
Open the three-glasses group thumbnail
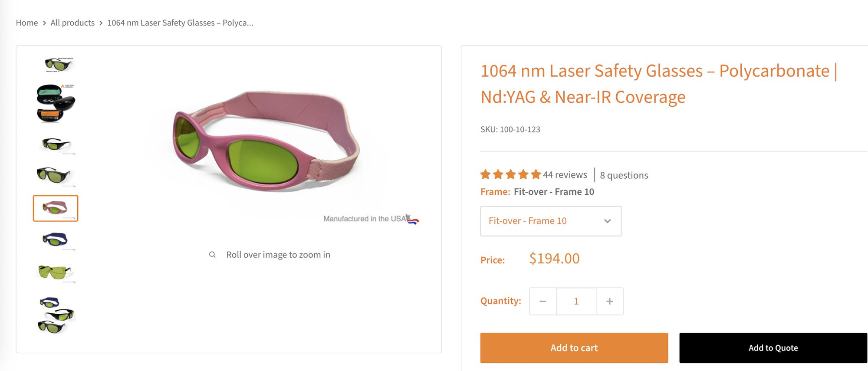(x=56, y=315)
